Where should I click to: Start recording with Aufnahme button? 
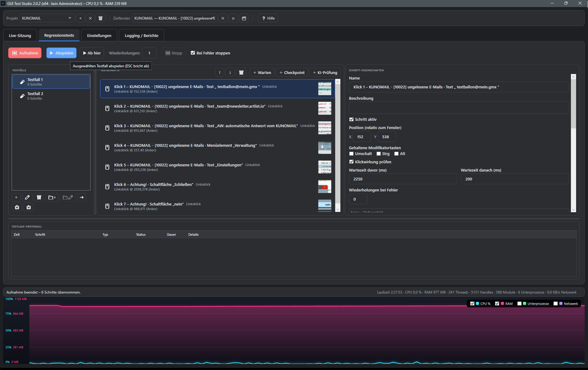[x=25, y=53]
